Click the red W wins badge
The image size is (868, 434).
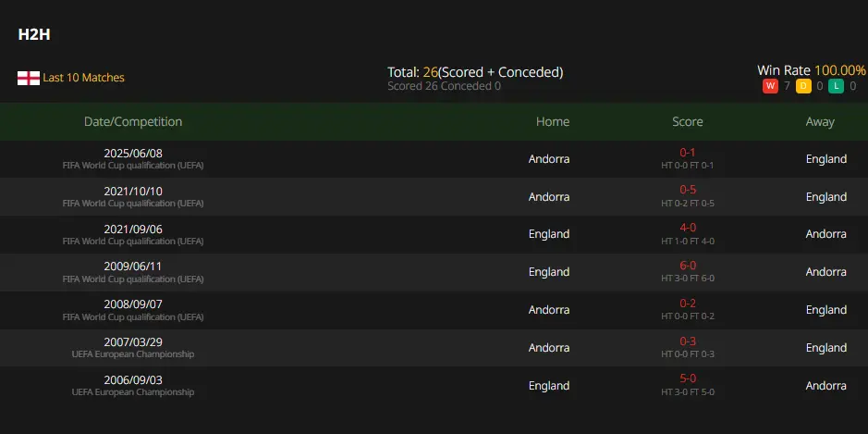[770, 86]
